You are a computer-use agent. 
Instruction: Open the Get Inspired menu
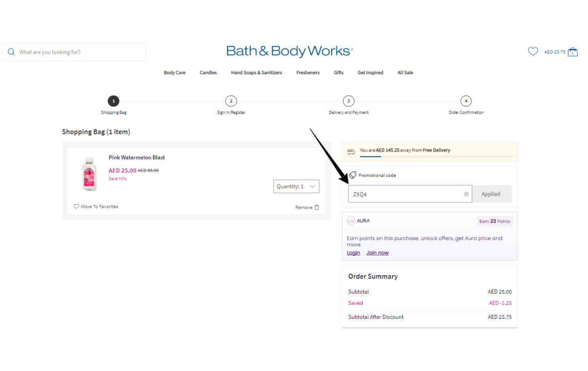(370, 73)
